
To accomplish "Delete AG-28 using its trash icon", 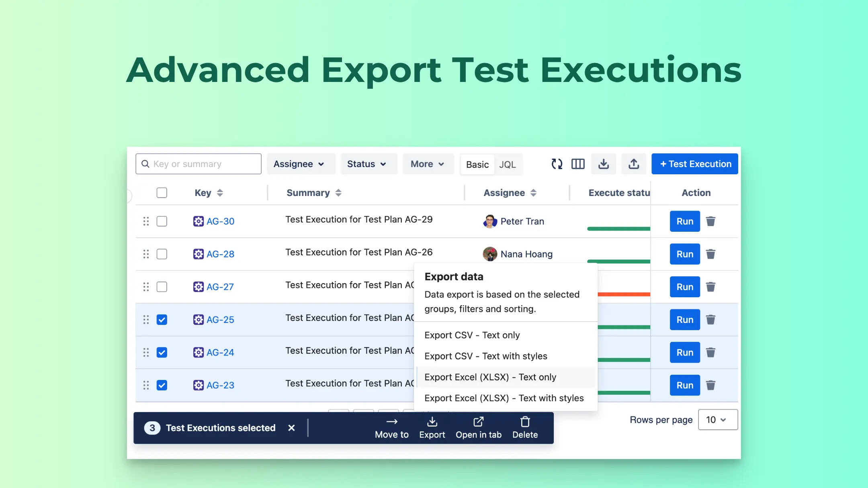I will 710,254.
